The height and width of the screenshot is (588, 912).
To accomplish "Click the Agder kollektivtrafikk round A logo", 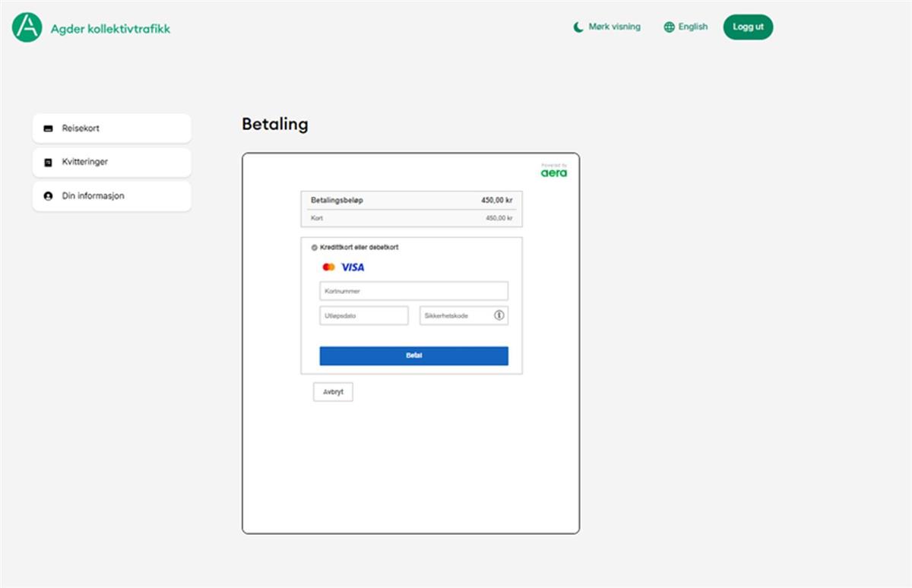I will tap(27, 27).
